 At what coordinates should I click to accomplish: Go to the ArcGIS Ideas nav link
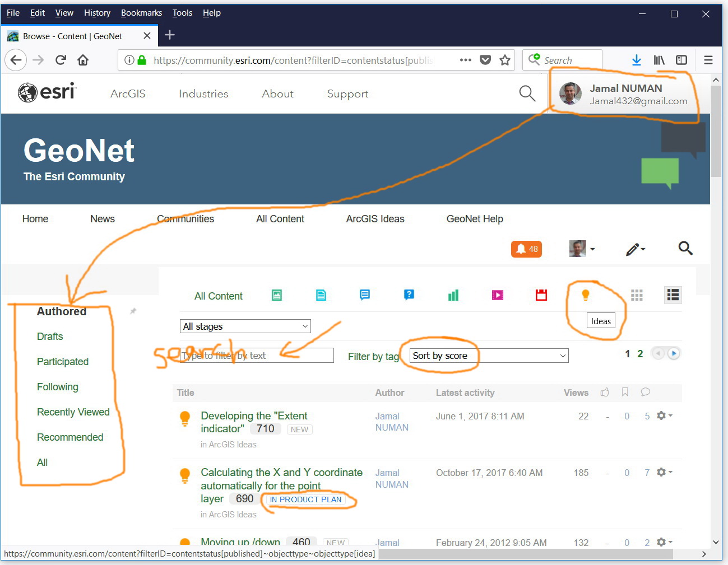[375, 219]
